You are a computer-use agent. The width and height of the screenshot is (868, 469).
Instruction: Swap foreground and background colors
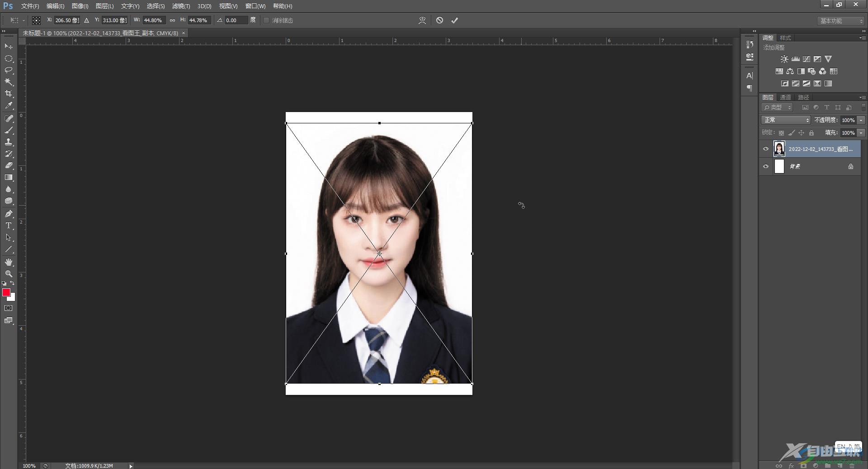pos(12,283)
